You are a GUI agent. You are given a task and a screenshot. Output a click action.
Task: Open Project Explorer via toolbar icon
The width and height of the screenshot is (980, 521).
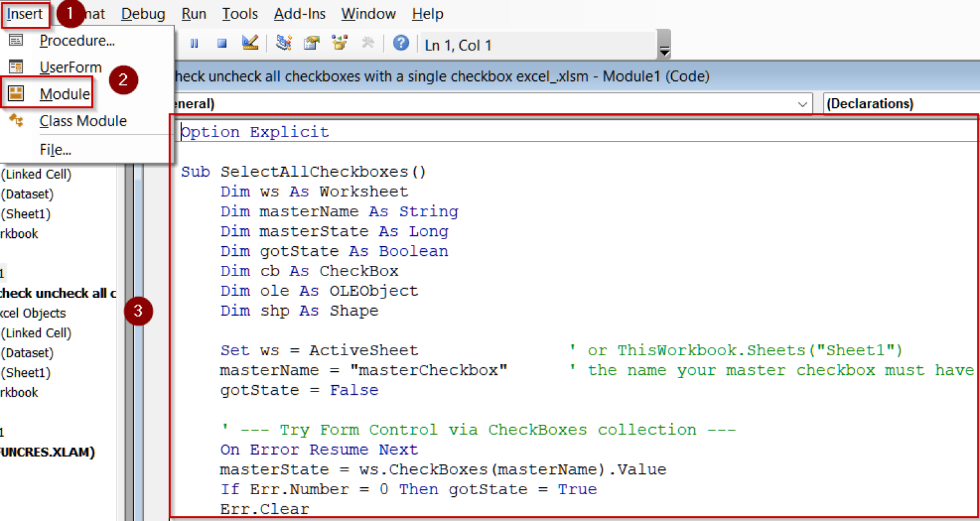coord(284,43)
